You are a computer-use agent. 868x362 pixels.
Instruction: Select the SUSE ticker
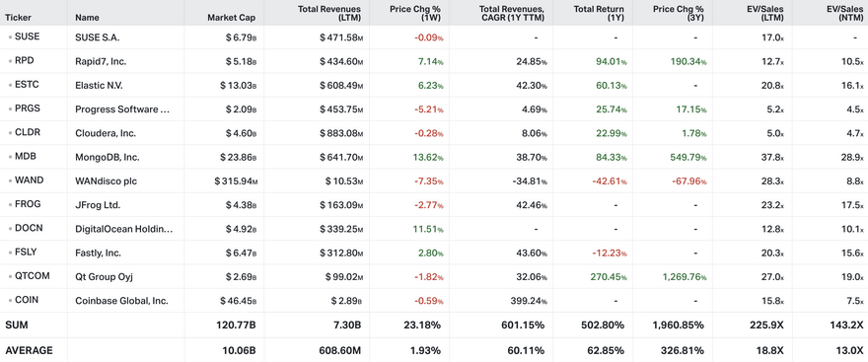tap(28, 37)
